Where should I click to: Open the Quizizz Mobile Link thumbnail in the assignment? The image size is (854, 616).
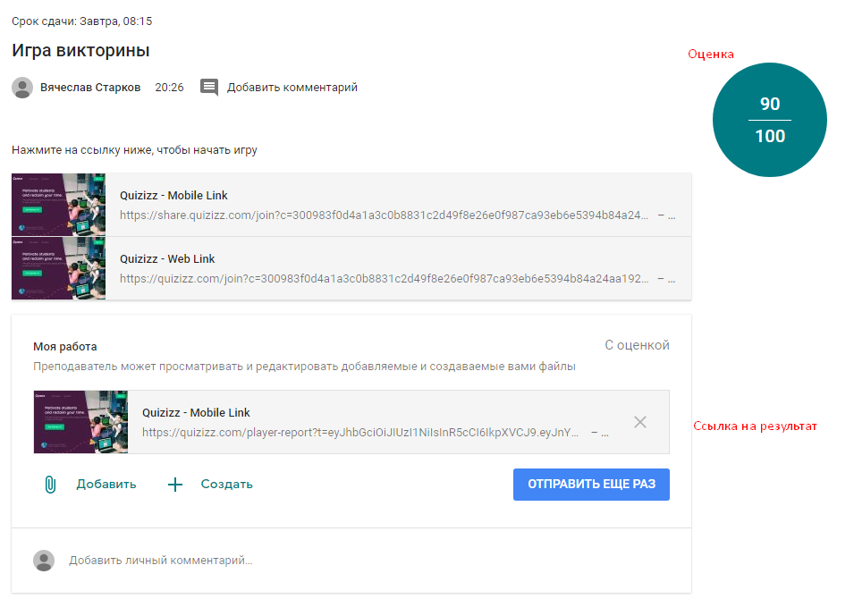[58, 205]
